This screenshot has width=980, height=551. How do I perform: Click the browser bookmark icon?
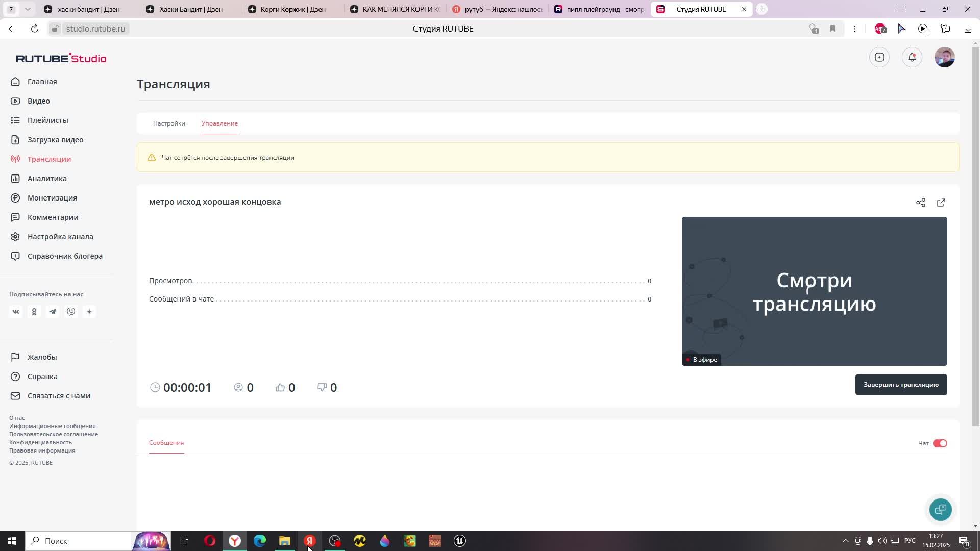(832, 29)
